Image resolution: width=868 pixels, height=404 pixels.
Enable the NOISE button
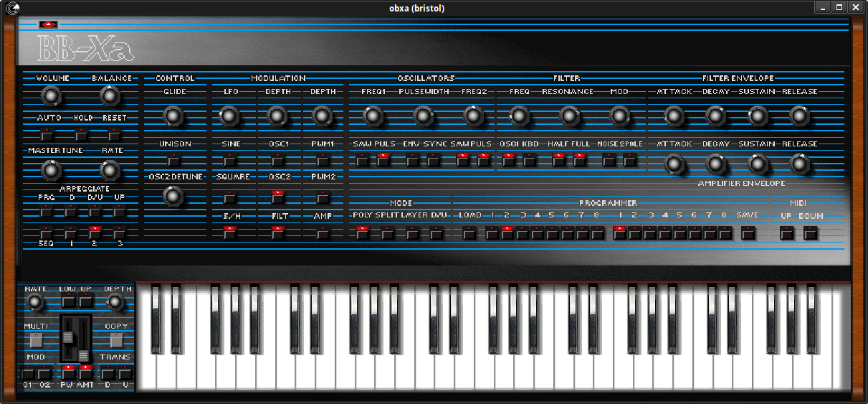pyautogui.click(x=609, y=160)
